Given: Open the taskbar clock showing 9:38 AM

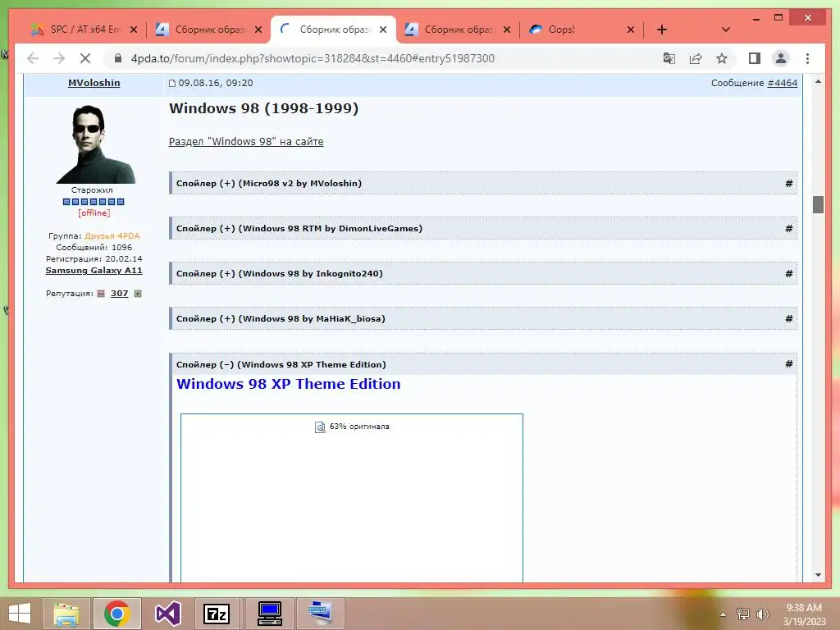Looking at the screenshot, I should (x=804, y=614).
